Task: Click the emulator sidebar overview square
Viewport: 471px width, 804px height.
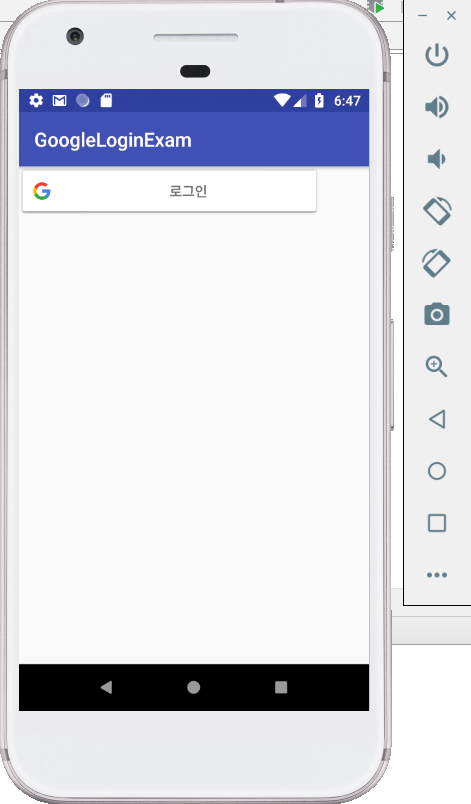Action: [x=437, y=523]
